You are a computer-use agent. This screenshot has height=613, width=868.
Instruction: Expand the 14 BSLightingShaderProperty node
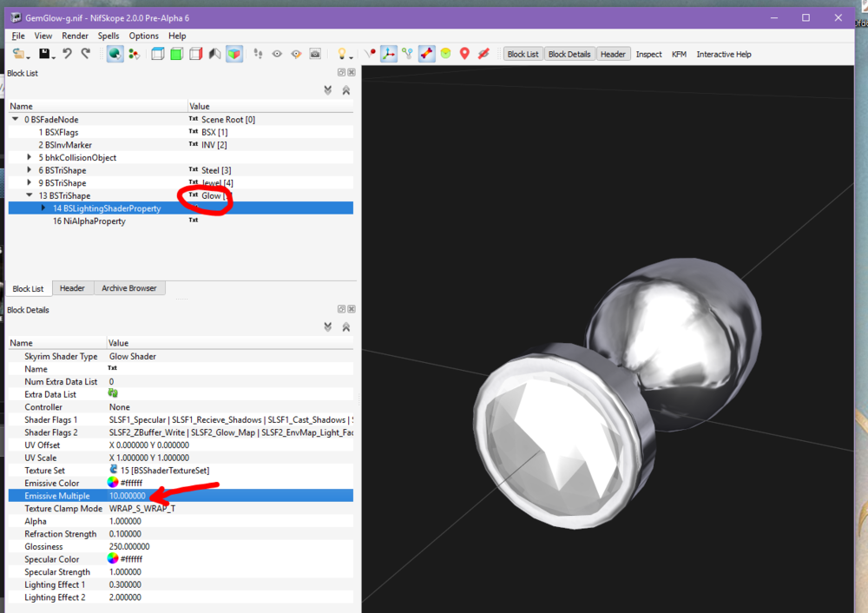click(43, 208)
